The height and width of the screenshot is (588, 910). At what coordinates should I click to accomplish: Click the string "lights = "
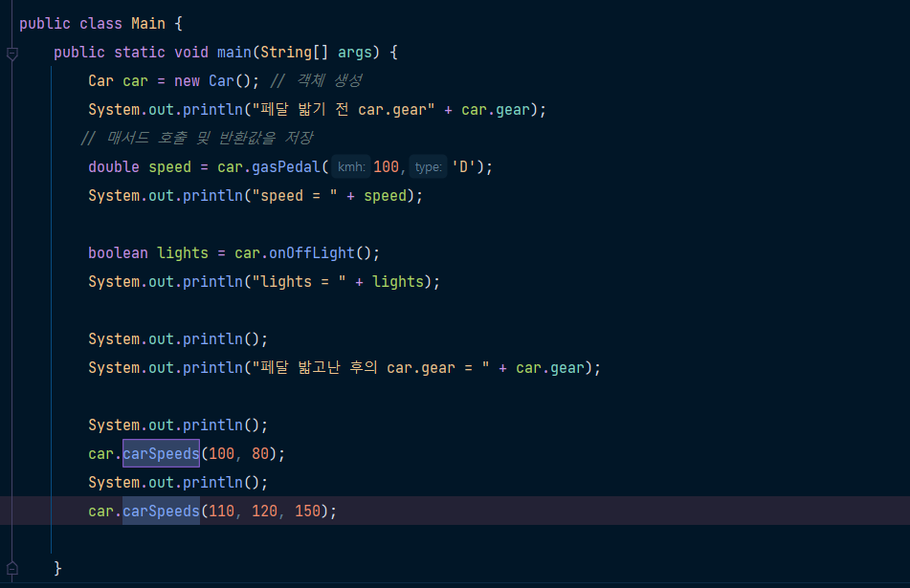[x=299, y=282]
